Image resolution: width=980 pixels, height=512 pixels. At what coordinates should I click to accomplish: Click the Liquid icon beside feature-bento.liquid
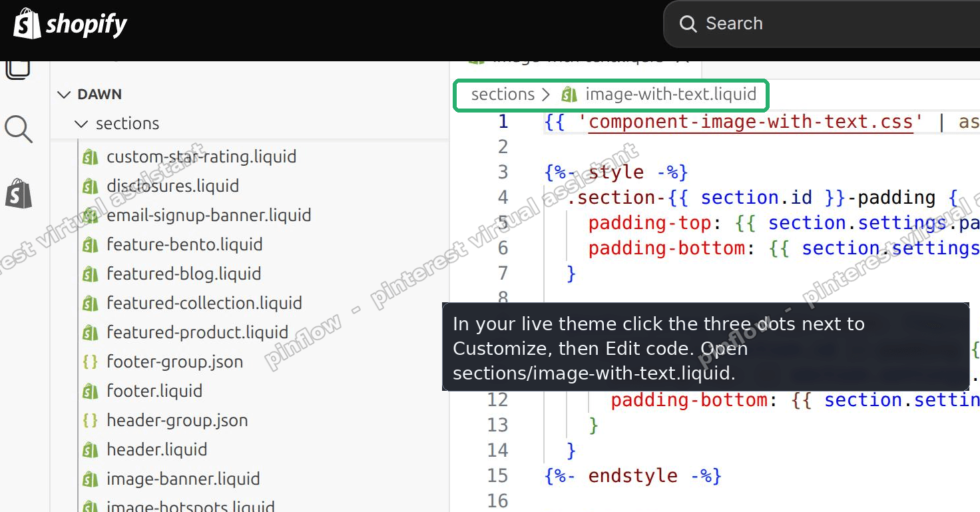90,245
